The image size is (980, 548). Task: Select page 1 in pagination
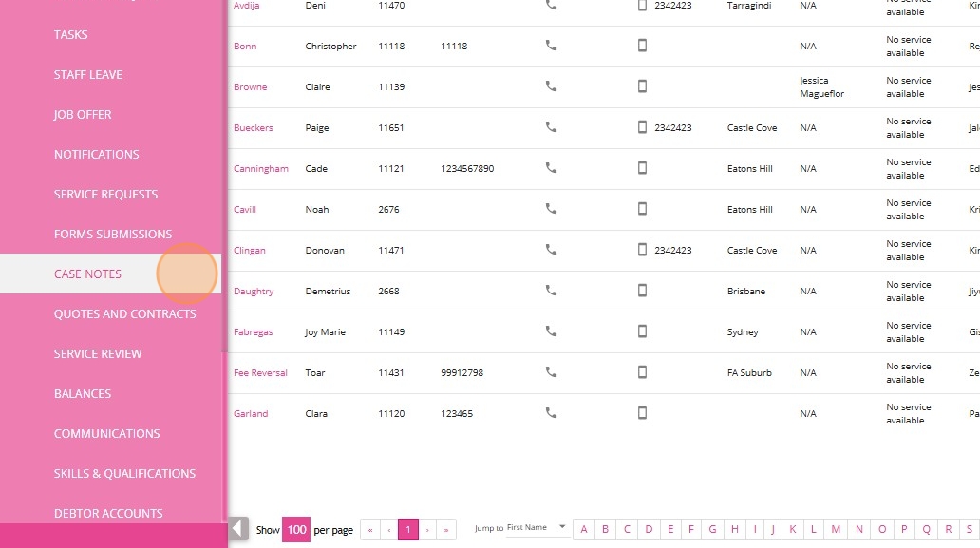408,530
